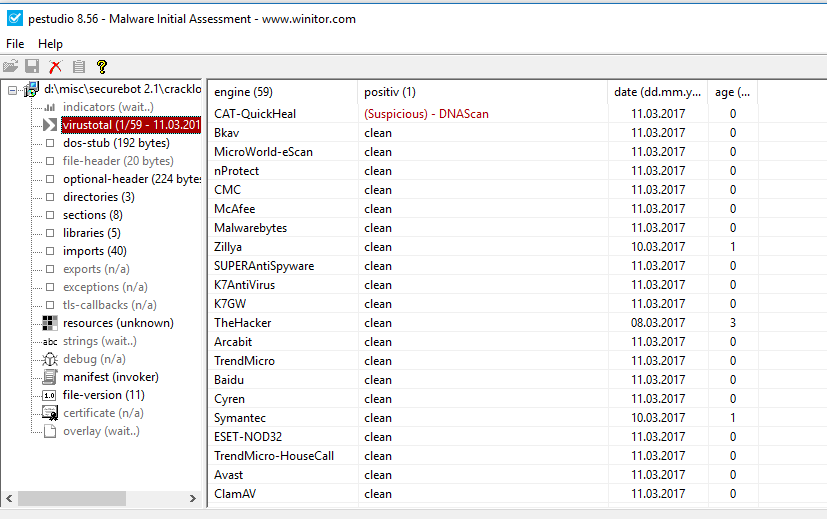Select the file-version (11) tree item

(x=103, y=395)
